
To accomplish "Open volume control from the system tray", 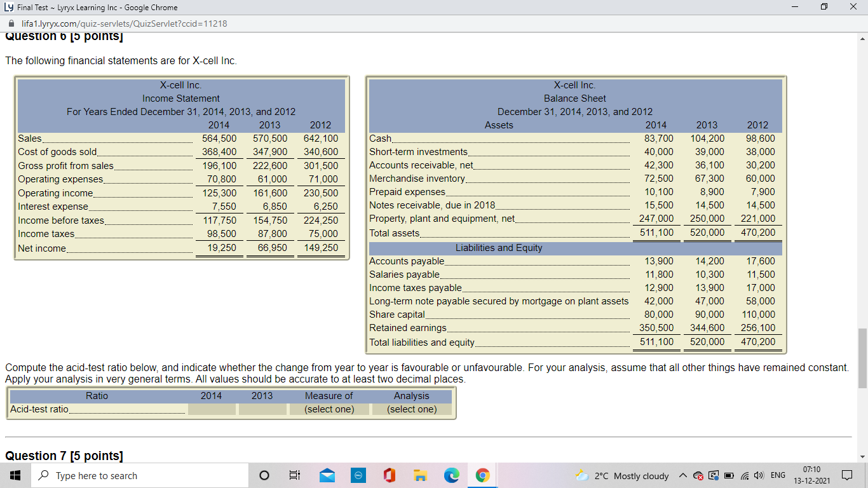I will 760,475.
